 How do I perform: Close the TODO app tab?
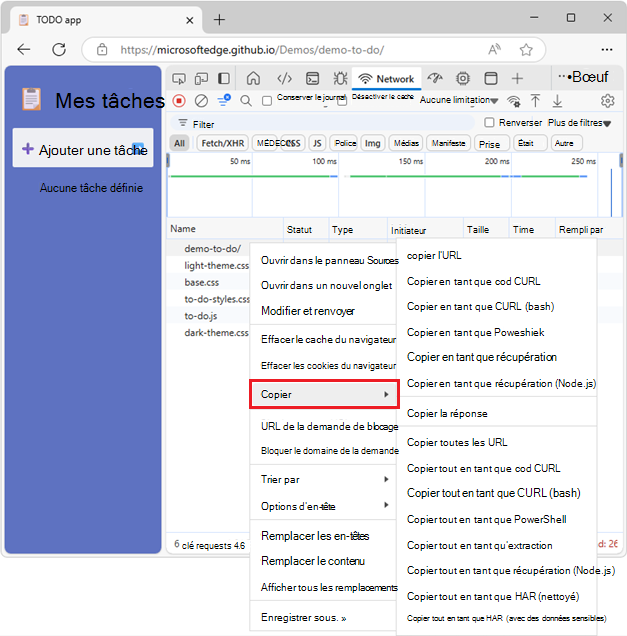coord(189,20)
